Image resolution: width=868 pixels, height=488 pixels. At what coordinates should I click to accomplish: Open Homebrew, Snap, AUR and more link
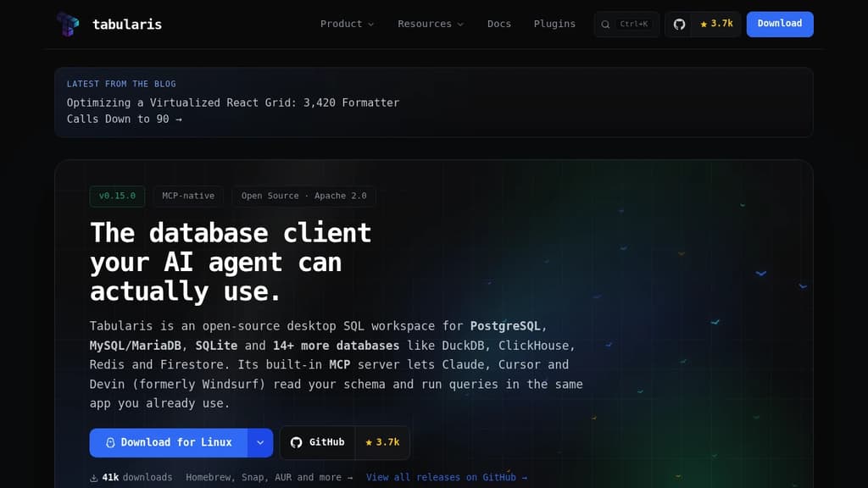point(269,478)
